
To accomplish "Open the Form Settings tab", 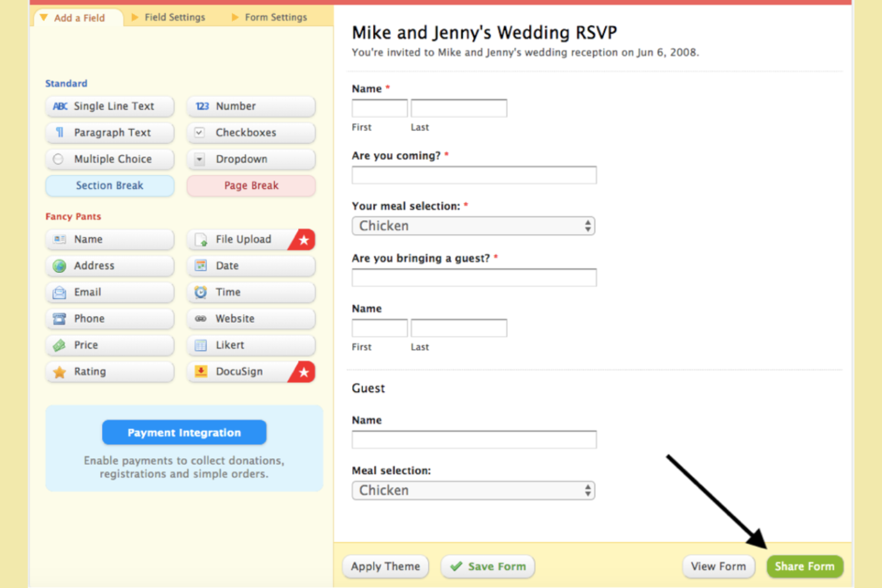I will tap(275, 17).
